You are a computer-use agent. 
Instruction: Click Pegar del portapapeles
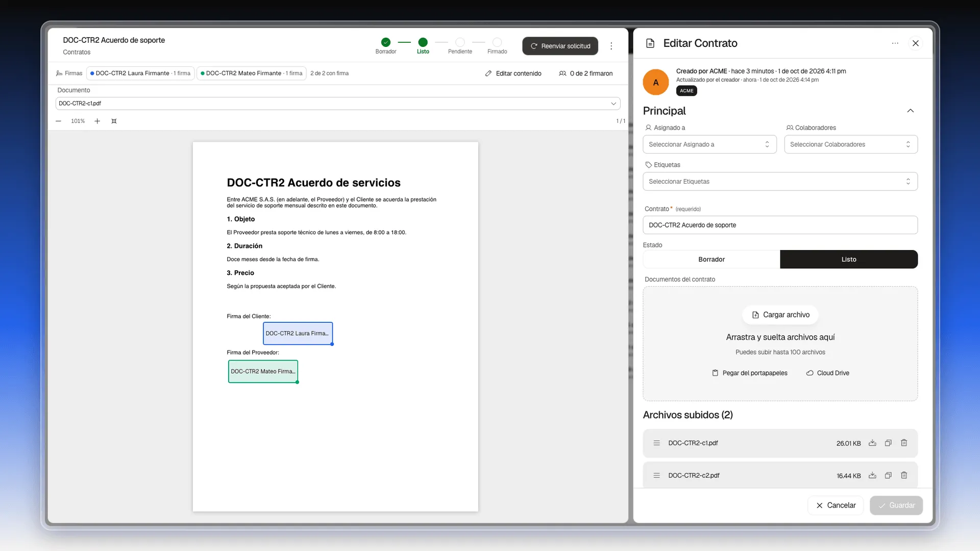749,373
